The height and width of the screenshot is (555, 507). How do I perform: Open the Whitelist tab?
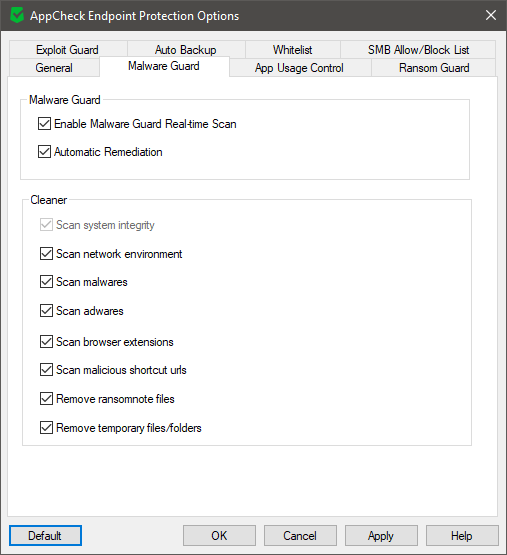pyautogui.click(x=292, y=50)
